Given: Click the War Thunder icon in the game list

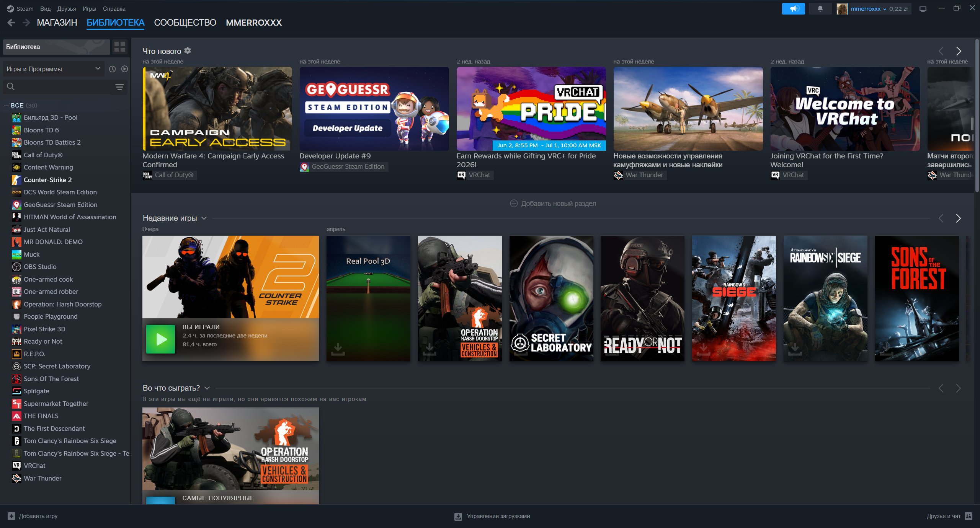Looking at the screenshot, I should click(x=16, y=478).
